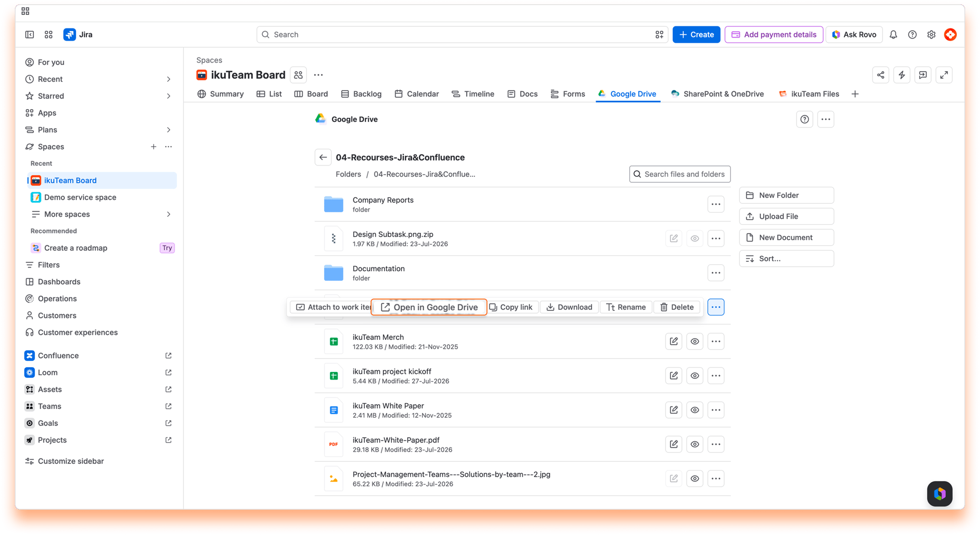This screenshot has width=980, height=535.
Task: Click Add payment details button
Action: click(x=774, y=34)
